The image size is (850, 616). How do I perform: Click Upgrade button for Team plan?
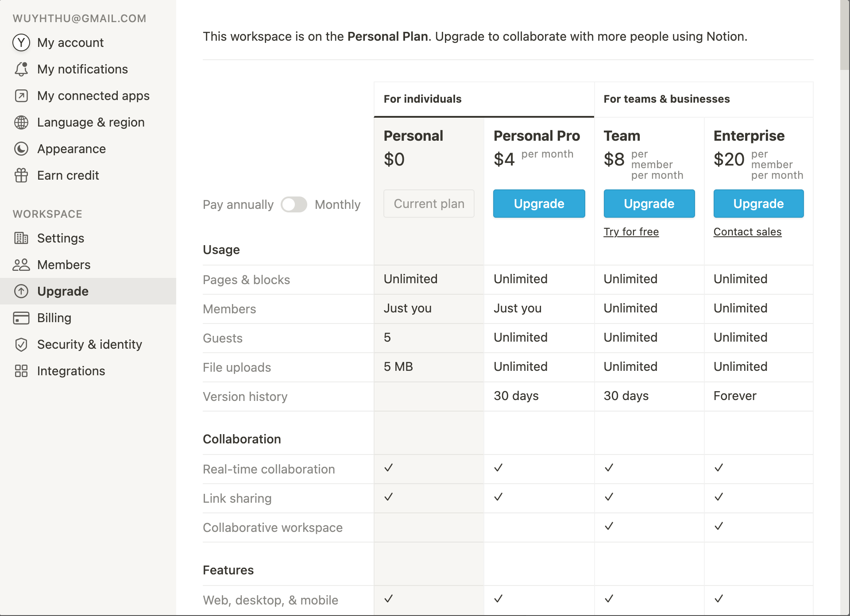pos(649,203)
